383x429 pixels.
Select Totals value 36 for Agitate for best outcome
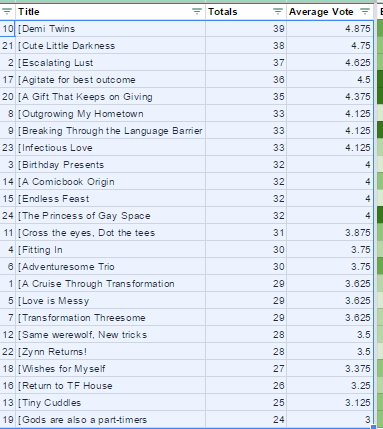point(246,80)
